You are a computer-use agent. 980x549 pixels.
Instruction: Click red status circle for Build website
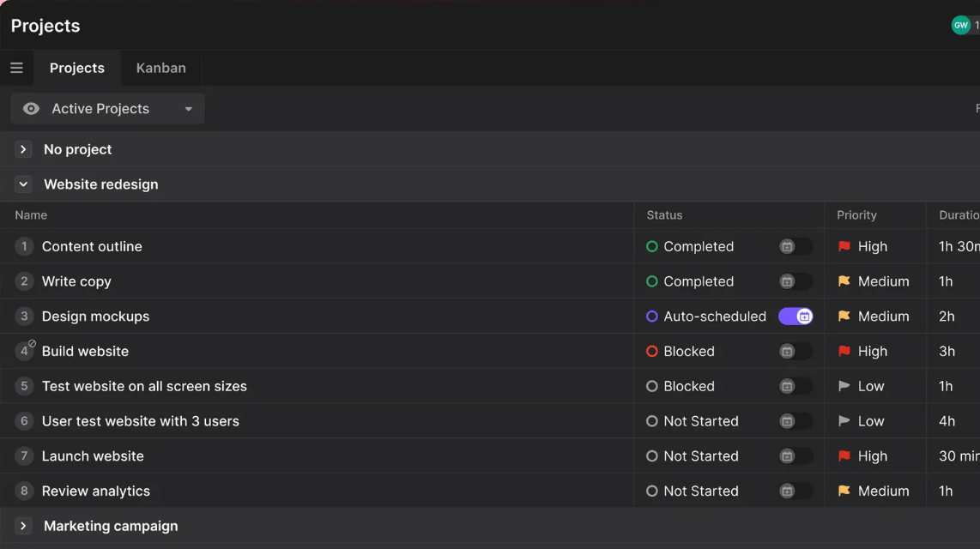coord(652,352)
